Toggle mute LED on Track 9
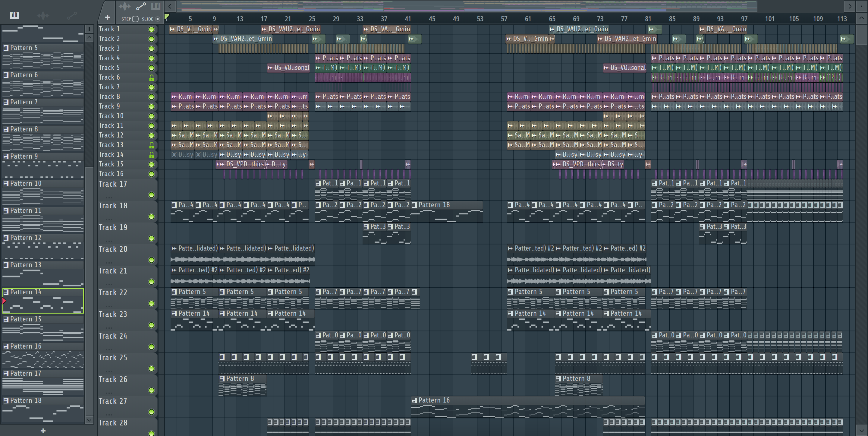The image size is (868, 436). point(151,106)
